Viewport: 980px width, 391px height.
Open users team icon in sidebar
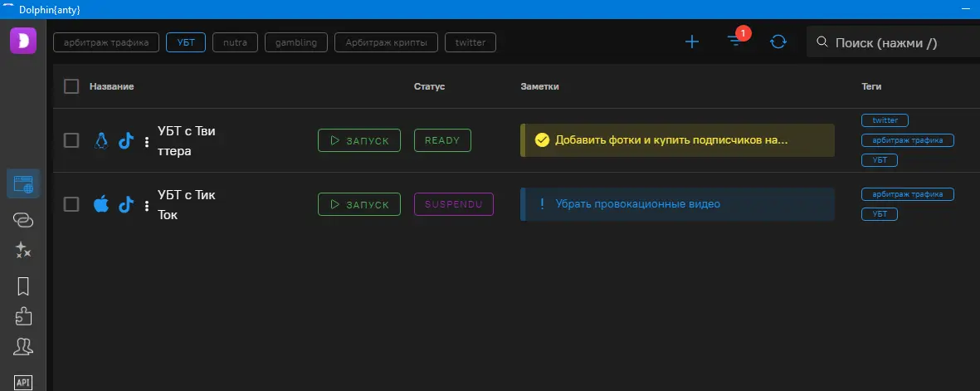tap(23, 346)
